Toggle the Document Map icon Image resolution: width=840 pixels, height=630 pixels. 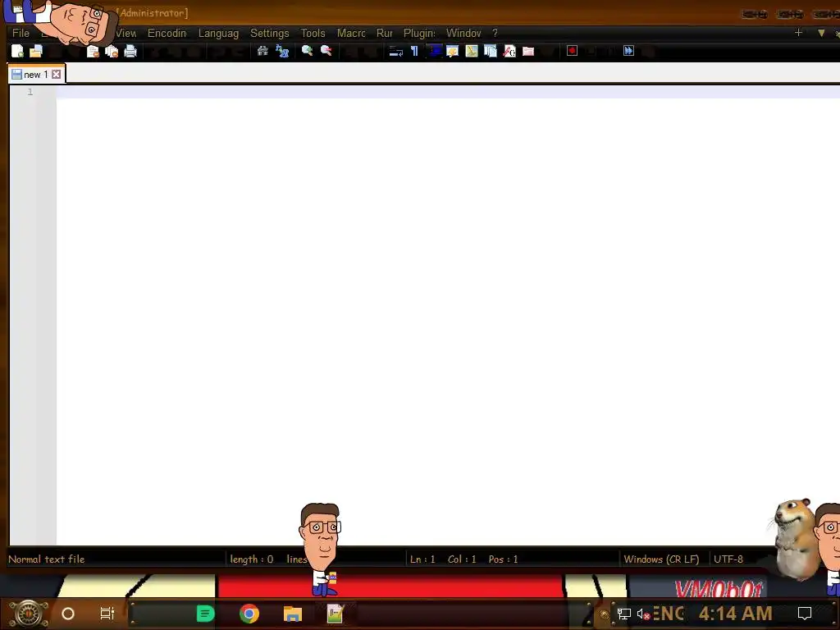coord(472,51)
